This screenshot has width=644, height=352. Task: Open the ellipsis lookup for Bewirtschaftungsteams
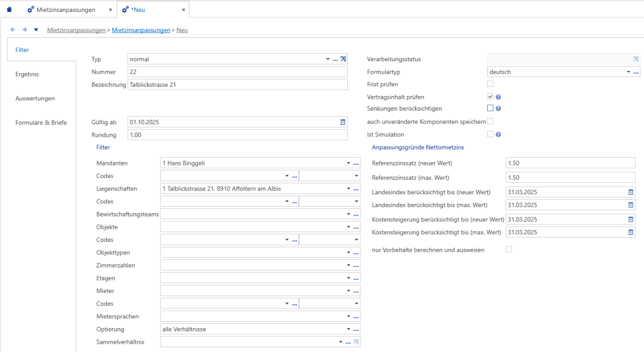click(x=356, y=214)
